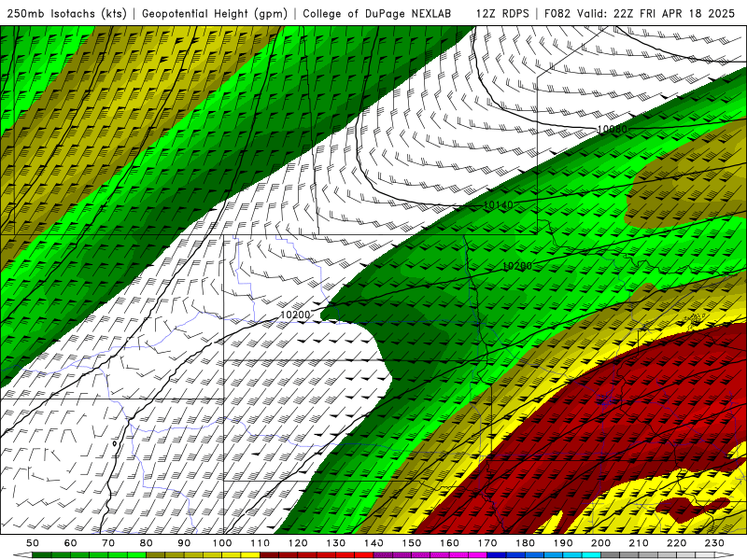Click the "12Z RDPS" model run text
Viewport: 747px width, 560px height.
(x=502, y=14)
